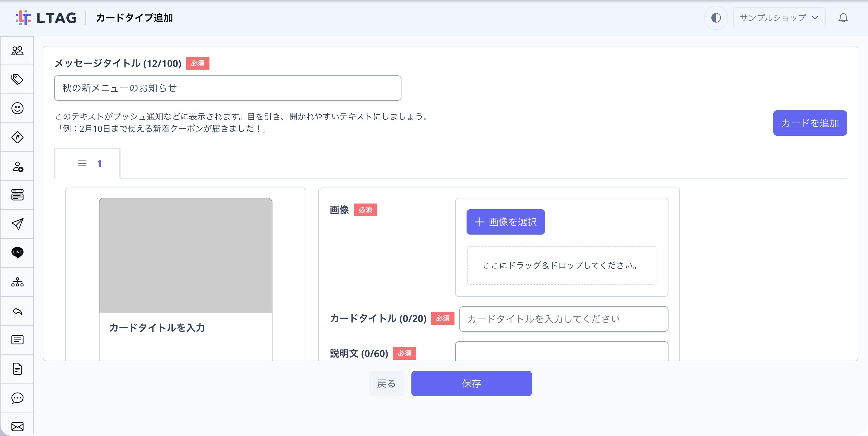Click the 画像を選択 button
Image resolution: width=868 pixels, height=436 pixels.
point(505,222)
